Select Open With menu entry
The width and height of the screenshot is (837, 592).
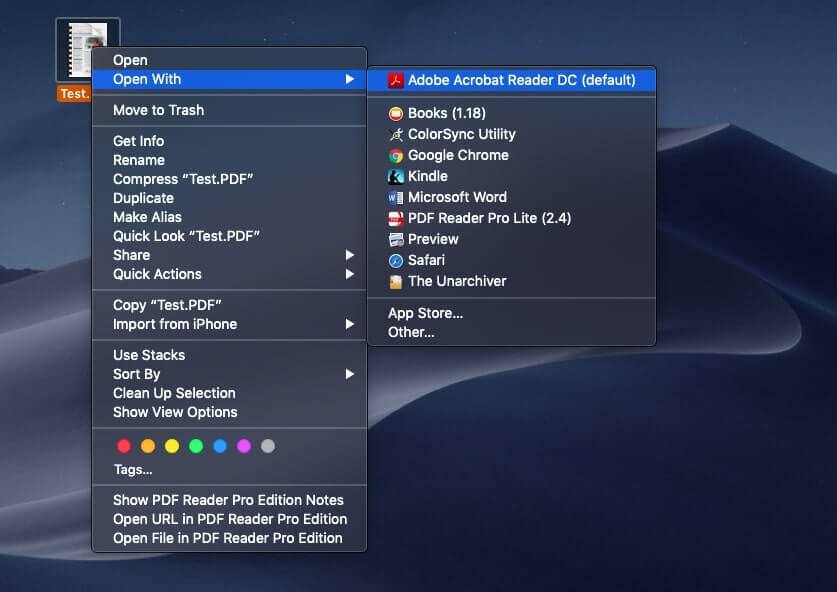[230, 79]
